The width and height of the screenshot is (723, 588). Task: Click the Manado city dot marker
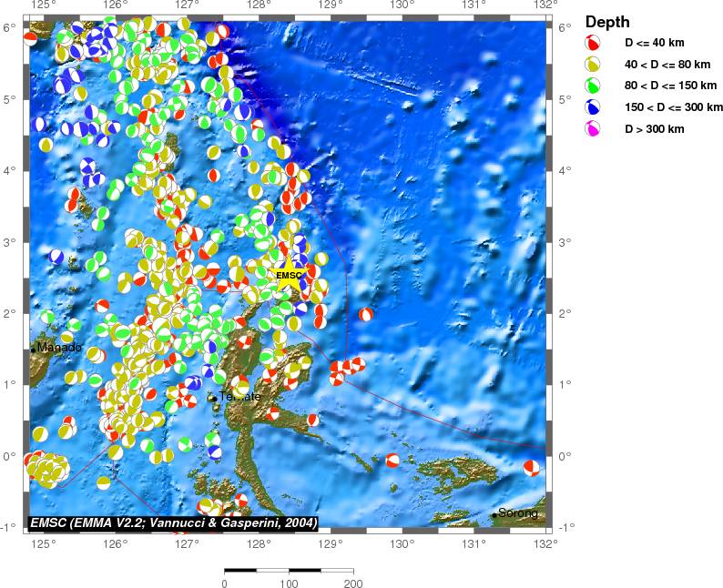pyautogui.click(x=33, y=350)
